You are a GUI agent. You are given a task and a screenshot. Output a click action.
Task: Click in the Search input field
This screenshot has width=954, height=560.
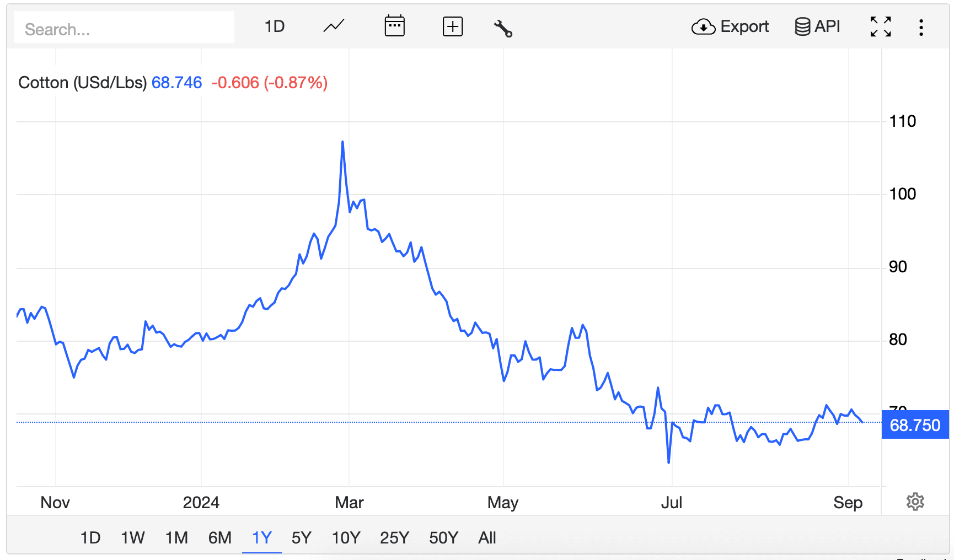pos(124,29)
